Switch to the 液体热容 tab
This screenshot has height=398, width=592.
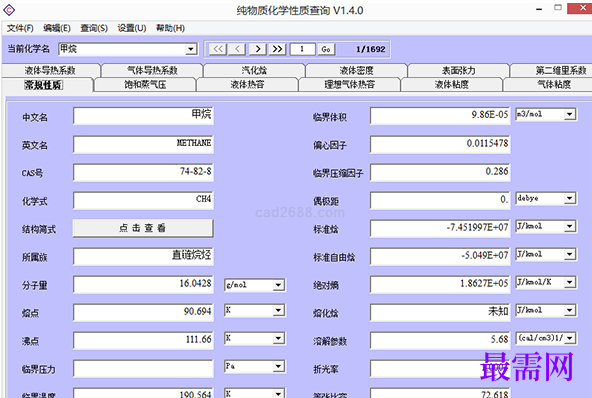[x=247, y=85]
